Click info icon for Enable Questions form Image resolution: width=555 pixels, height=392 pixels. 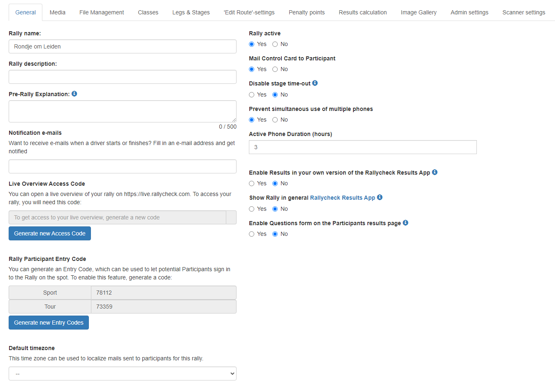coord(405,223)
